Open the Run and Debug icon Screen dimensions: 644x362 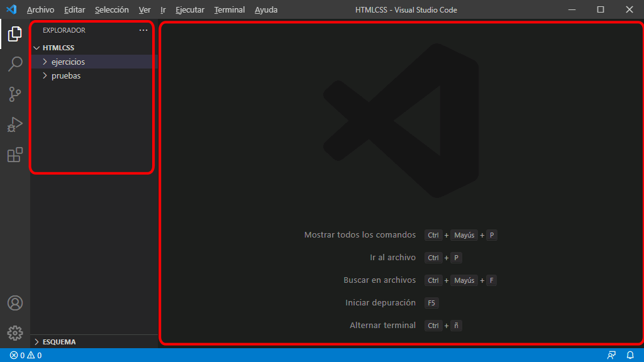coord(15,124)
